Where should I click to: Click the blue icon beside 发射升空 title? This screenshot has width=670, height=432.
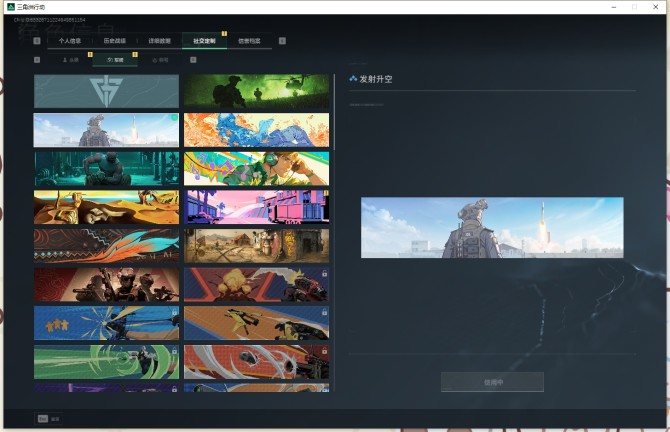click(353, 79)
